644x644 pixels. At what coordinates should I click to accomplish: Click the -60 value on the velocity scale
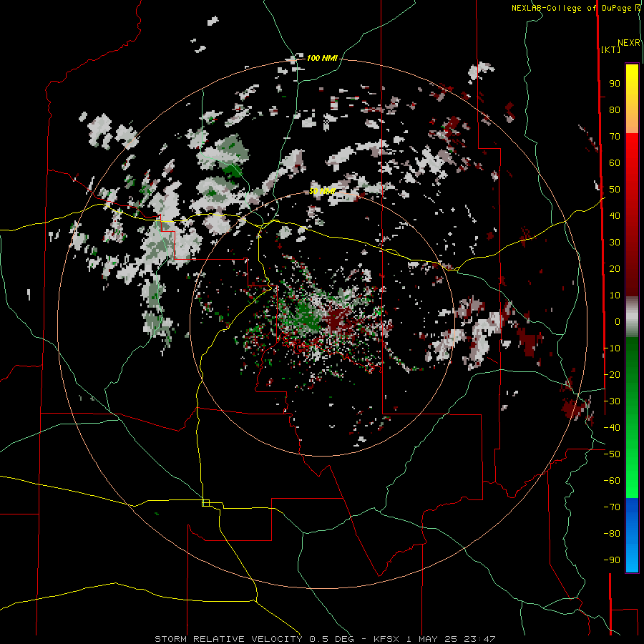[612, 481]
